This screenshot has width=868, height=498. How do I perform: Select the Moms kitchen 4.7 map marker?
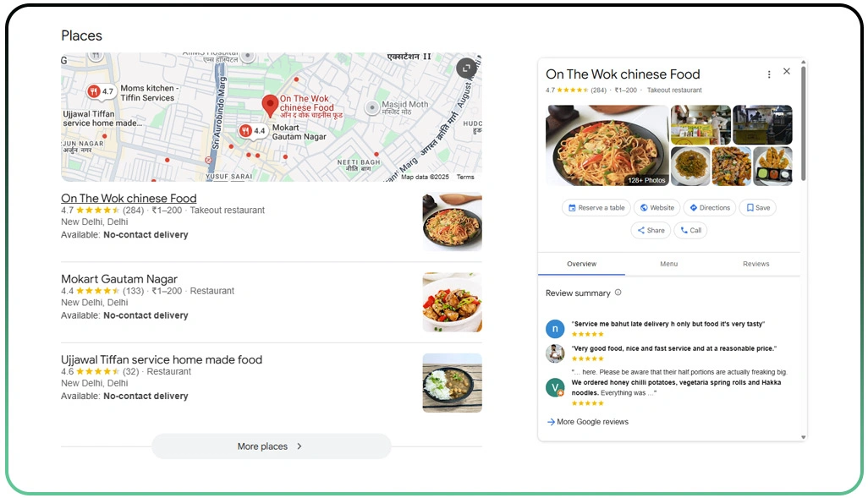100,91
